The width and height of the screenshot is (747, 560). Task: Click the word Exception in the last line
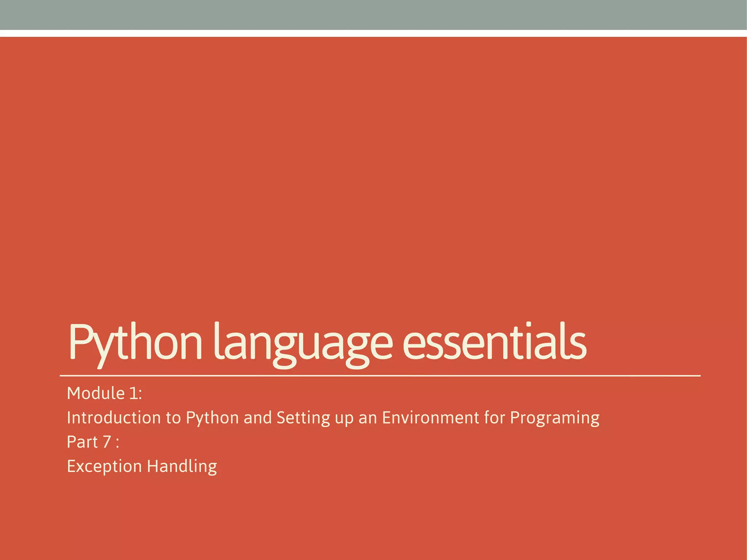tap(104, 466)
